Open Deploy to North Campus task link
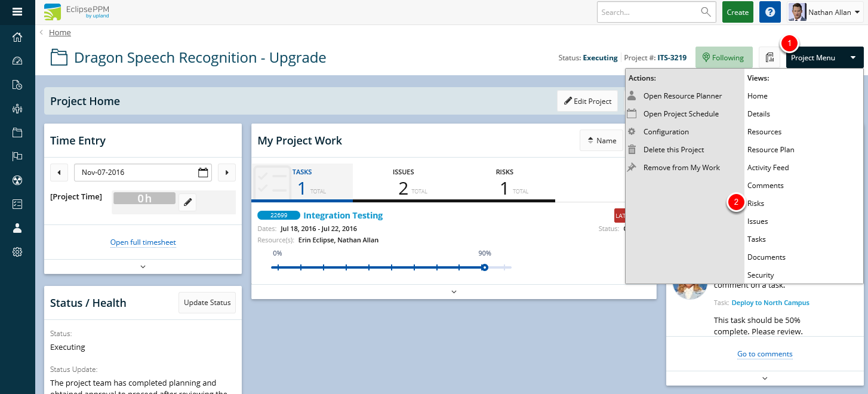Image resolution: width=868 pixels, height=394 pixels. (x=770, y=303)
